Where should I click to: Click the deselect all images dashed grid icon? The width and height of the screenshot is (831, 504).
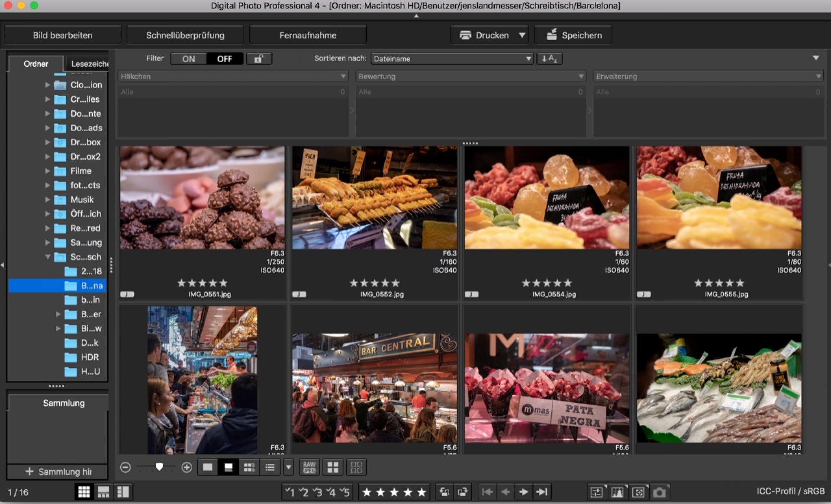[356, 467]
